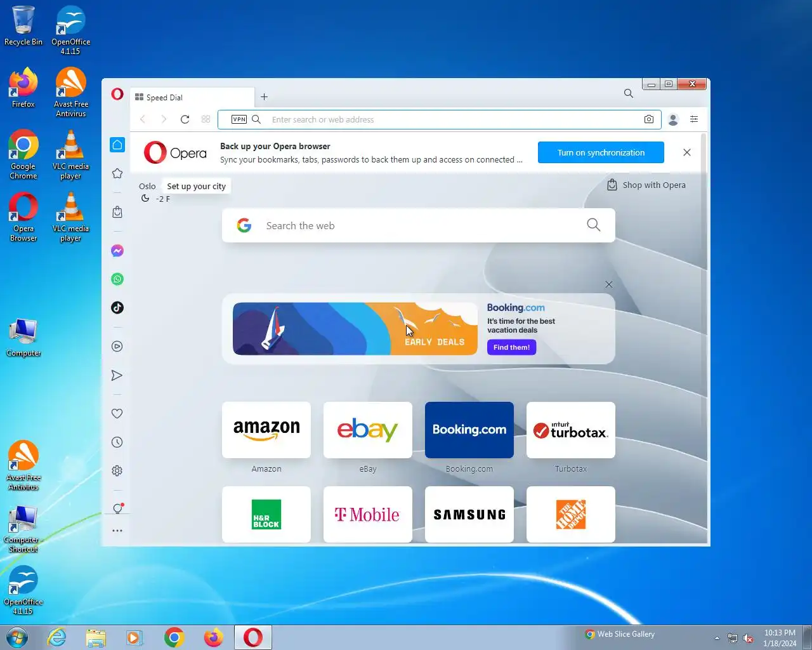Image resolution: width=812 pixels, height=650 pixels.
Task: Open the profile account icon
Action: [673, 119]
